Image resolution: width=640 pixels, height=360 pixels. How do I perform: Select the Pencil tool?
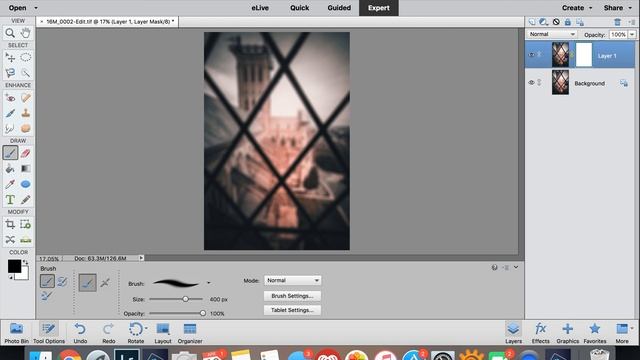(x=26, y=200)
